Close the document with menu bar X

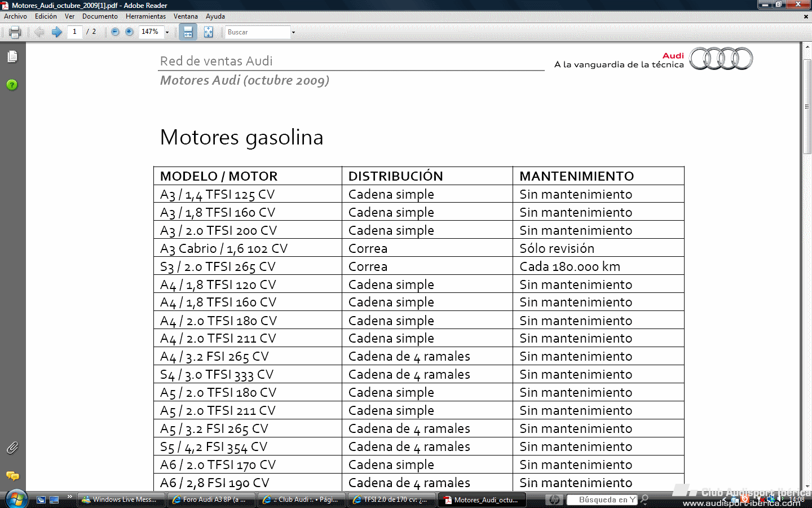(806, 17)
